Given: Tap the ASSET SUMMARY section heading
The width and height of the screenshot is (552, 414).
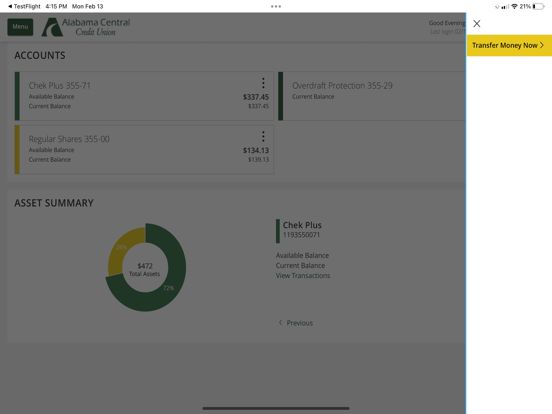Looking at the screenshot, I should tap(54, 203).
